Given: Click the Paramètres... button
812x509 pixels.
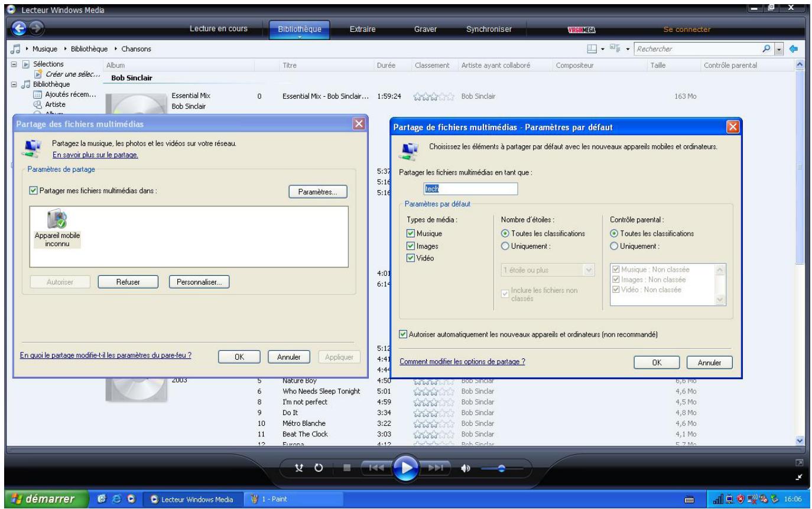Looking at the screenshot, I should [x=318, y=192].
